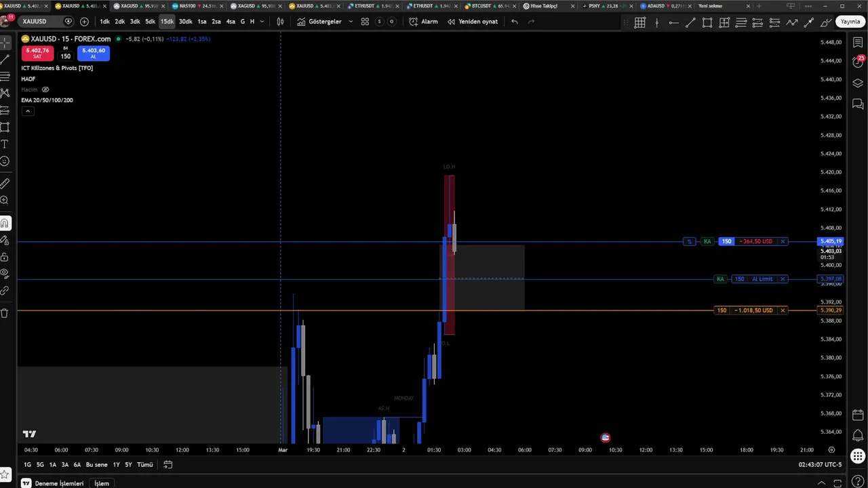Screen dimensions: 868x488
Task: Select the 30dk timeframe
Action: tap(185, 21)
